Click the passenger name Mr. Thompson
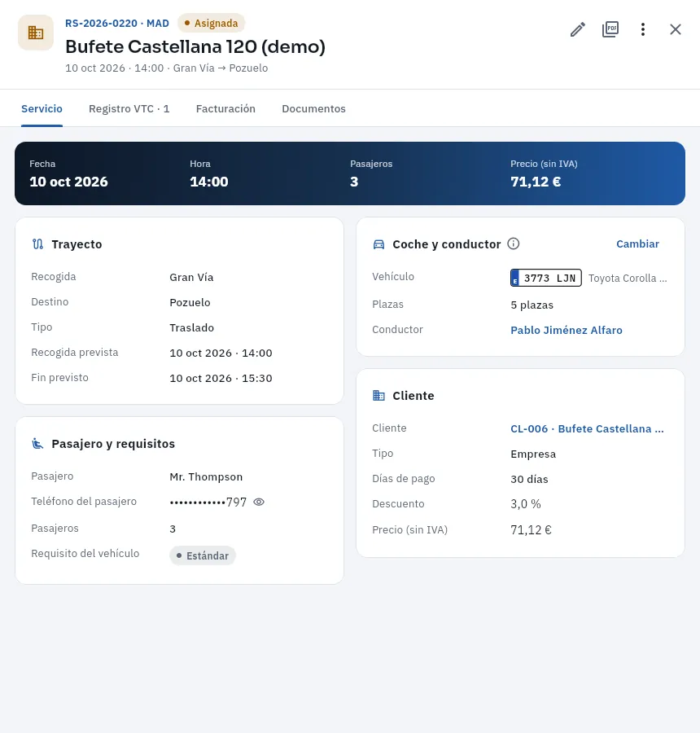Image resolution: width=700 pixels, height=733 pixels. pyautogui.click(x=206, y=476)
